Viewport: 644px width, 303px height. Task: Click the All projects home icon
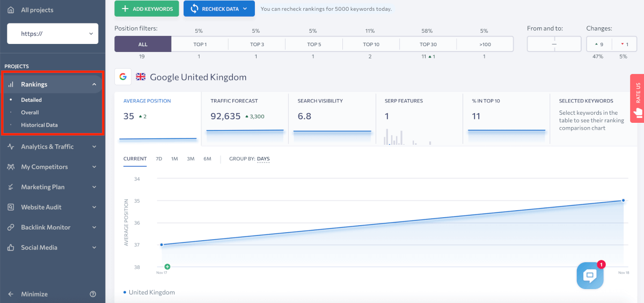tap(11, 10)
